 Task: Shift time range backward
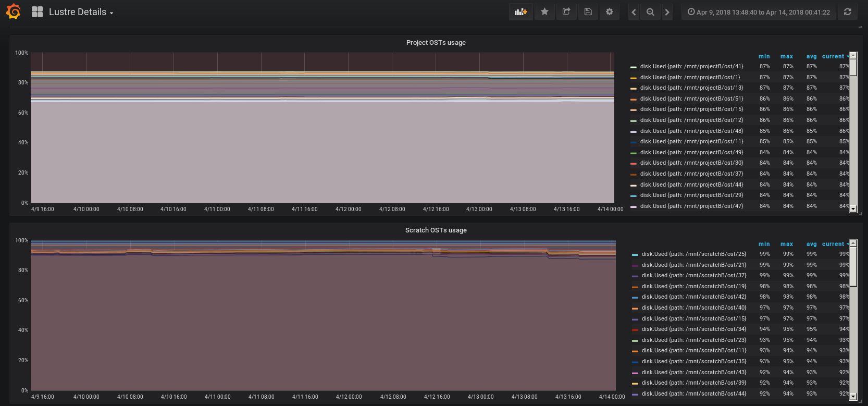pyautogui.click(x=634, y=12)
